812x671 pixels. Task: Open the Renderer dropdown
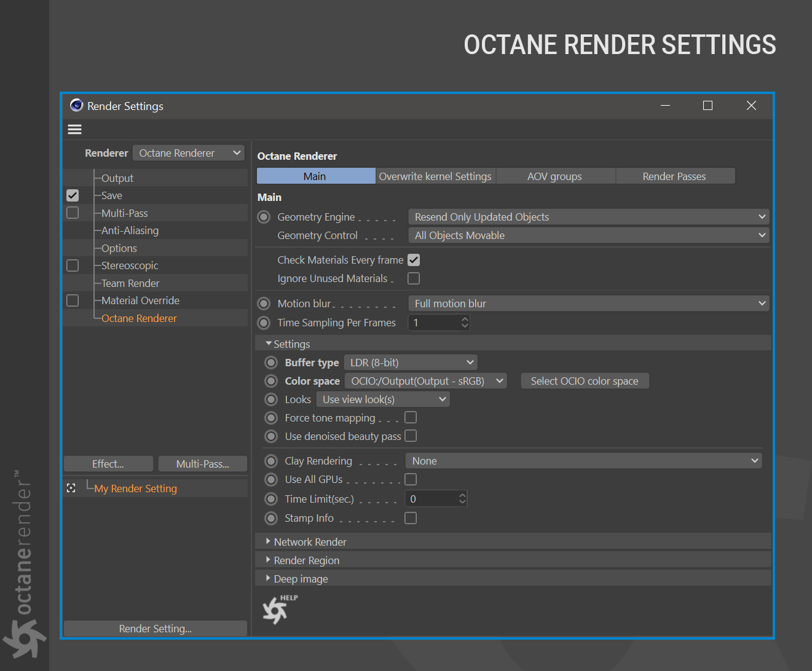(x=189, y=153)
